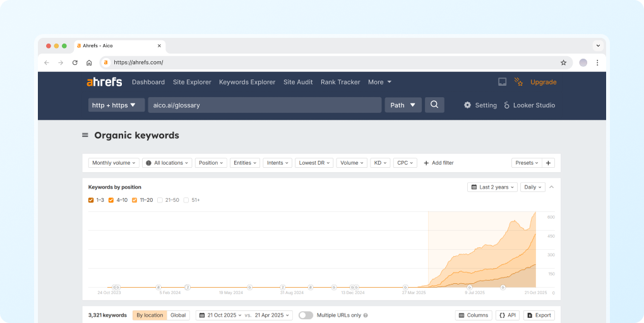This screenshot has width=644, height=323.
Task: Click the Upgrade link
Action: tap(543, 82)
